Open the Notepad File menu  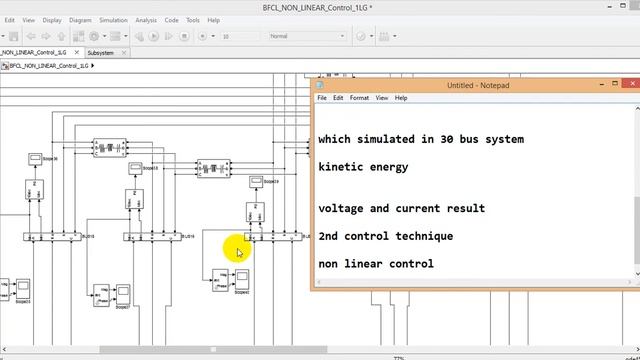click(322, 98)
